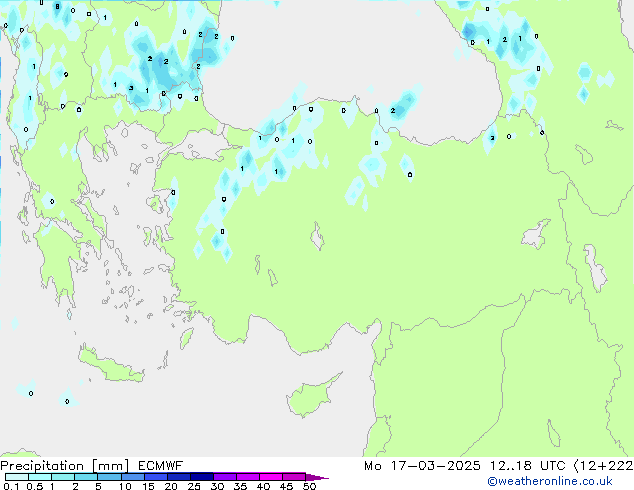Choose the 15–20 mm legend swatch

pyautogui.click(x=155, y=477)
